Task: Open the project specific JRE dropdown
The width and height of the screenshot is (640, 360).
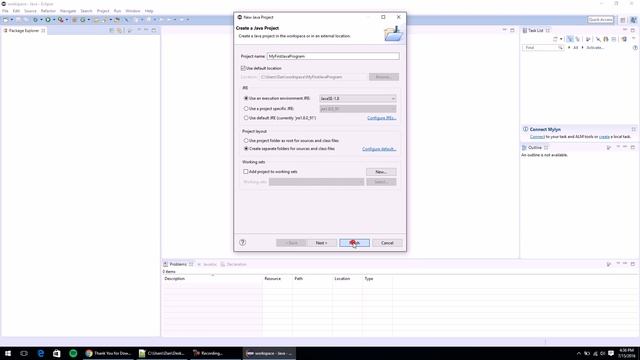Action: (x=358, y=109)
